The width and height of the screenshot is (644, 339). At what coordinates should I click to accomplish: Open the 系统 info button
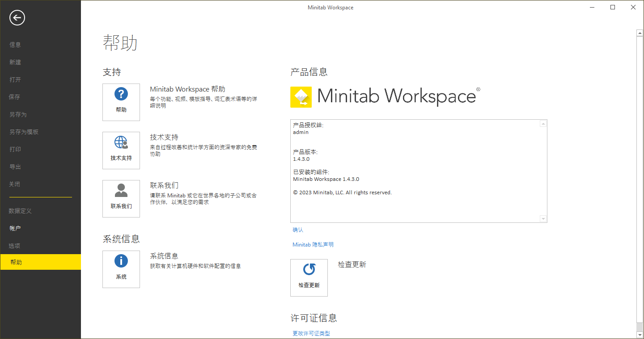(121, 269)
